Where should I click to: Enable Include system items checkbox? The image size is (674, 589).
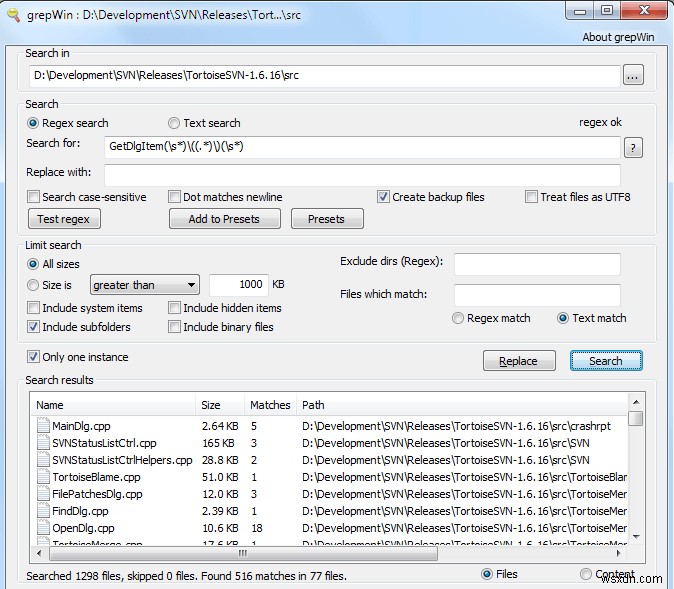(33, 308)
